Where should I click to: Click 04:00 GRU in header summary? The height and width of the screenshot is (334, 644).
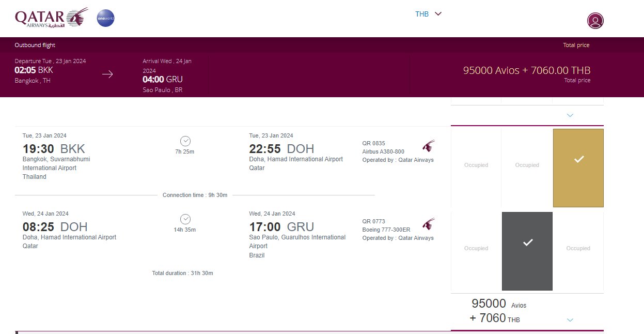(163, 79)
